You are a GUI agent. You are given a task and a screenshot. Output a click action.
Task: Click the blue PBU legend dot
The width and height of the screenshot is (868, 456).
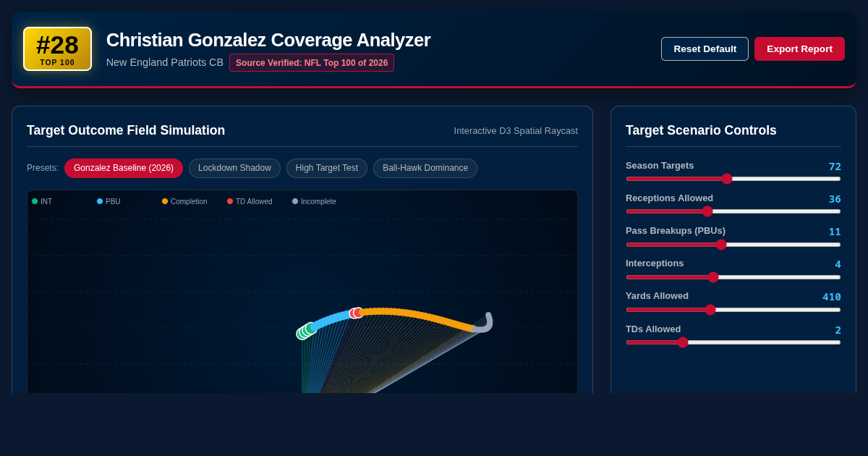[100, 201]
